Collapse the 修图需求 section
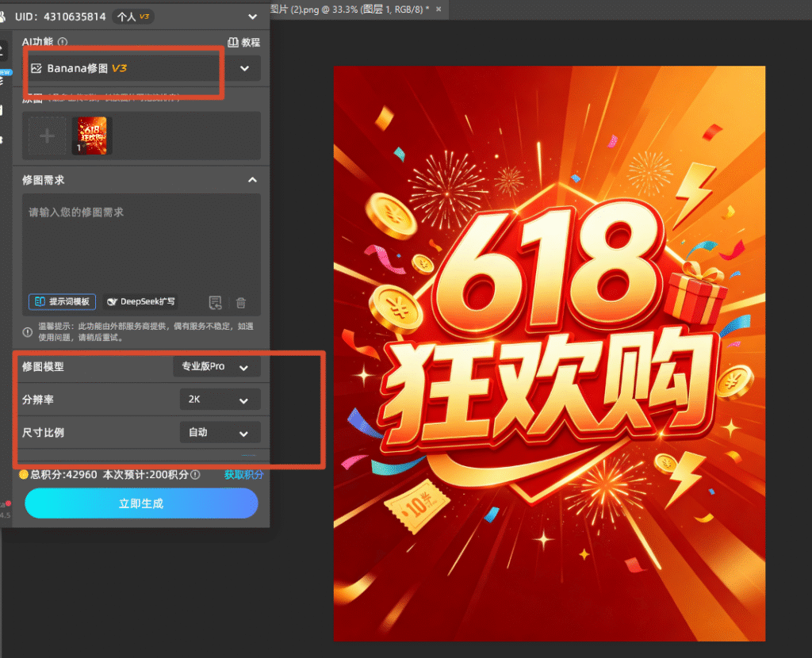Screen dimensions: 812x658 coord(253,180)
